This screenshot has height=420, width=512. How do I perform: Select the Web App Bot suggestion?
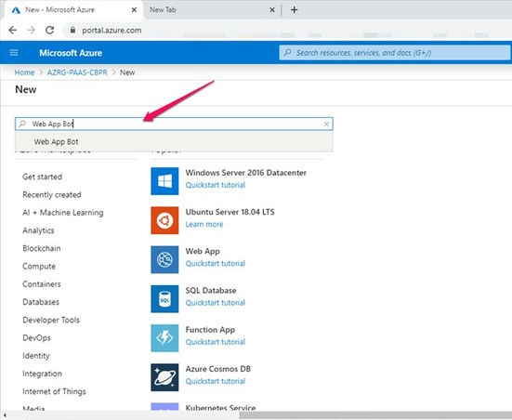click(174, 141)
